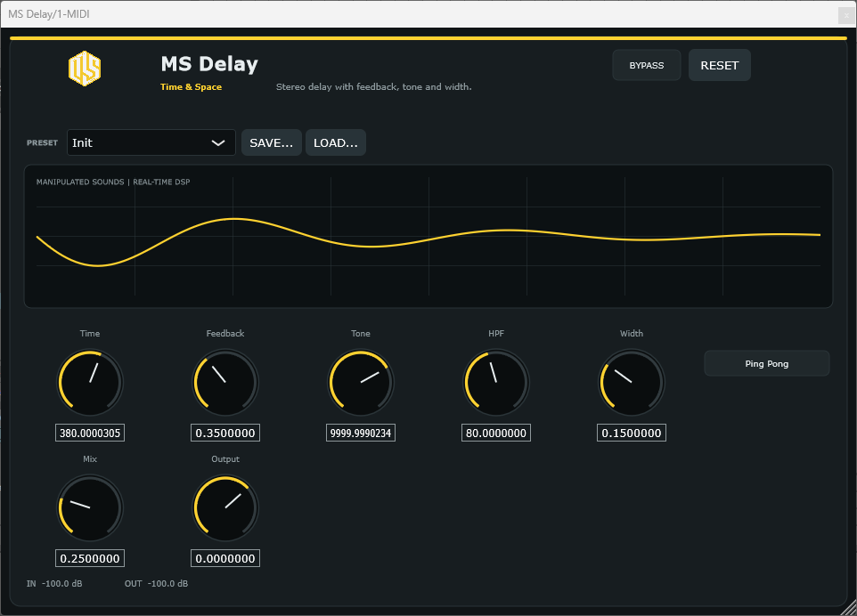
Task: Click the Time knob
Action: pos(90,382)
